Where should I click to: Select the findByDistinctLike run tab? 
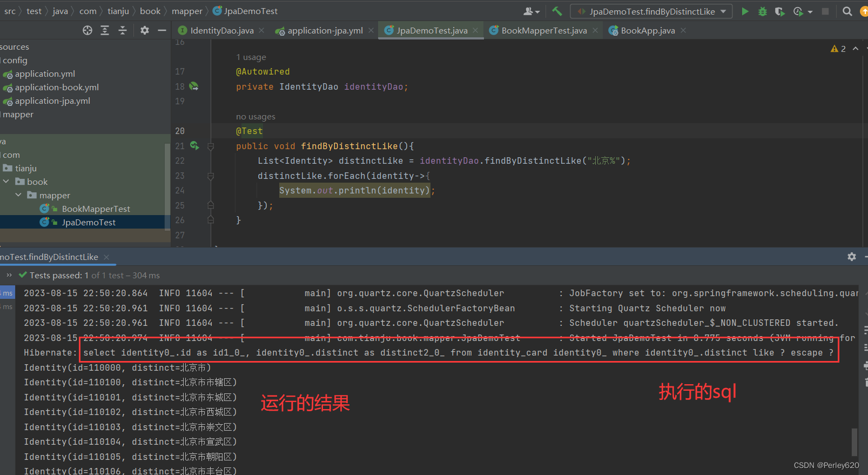[x=50, y=257]
